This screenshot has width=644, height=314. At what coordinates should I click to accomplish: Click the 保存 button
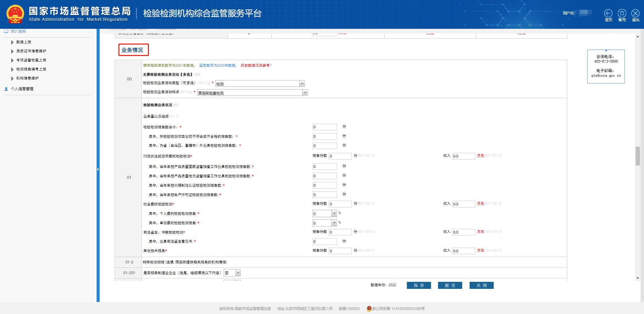click(419, 285)
